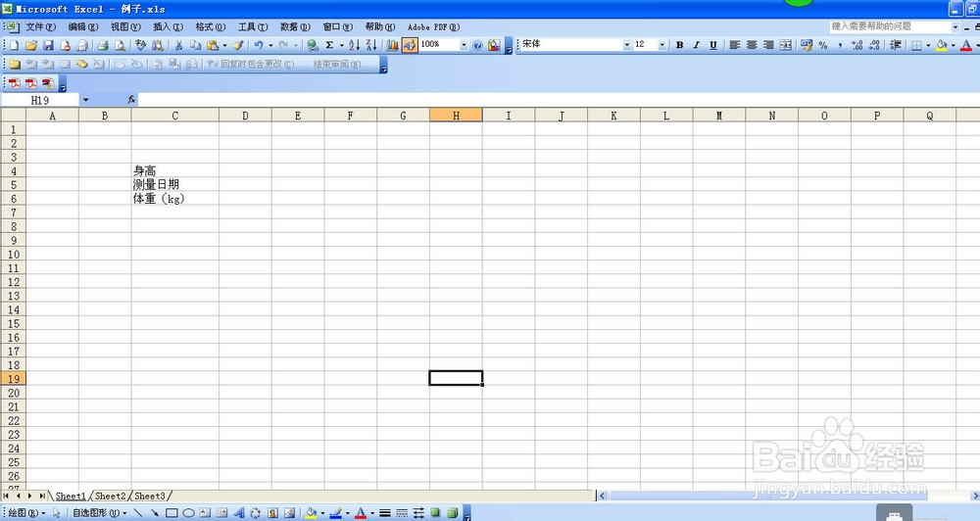The image size is (980, 521).
Task: Click the first Adobe PDF convert icon
Action: click(x=15, y=83)
